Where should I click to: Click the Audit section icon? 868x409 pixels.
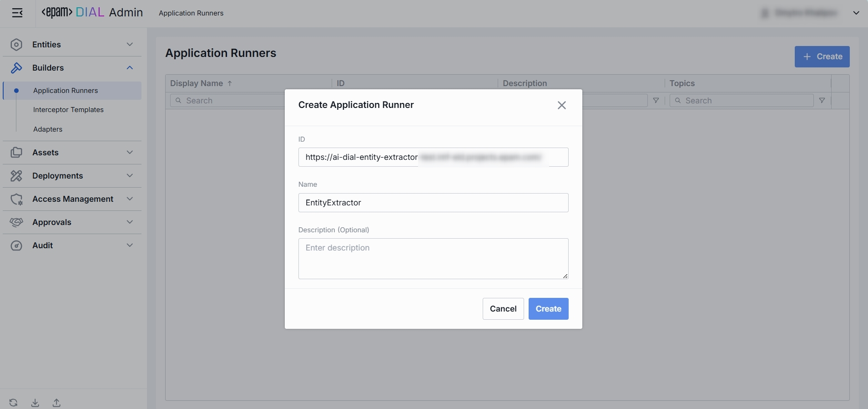pyautogui.click(x=16, y=245)
